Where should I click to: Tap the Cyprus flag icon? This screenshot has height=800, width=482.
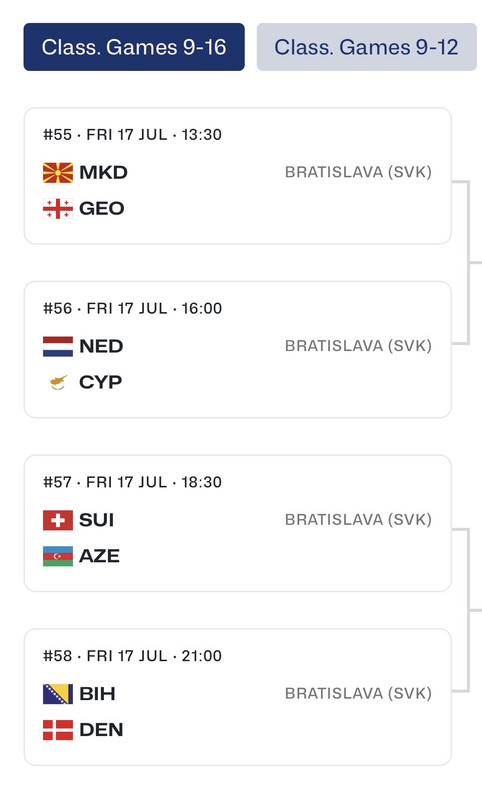[x=58, y=382]
